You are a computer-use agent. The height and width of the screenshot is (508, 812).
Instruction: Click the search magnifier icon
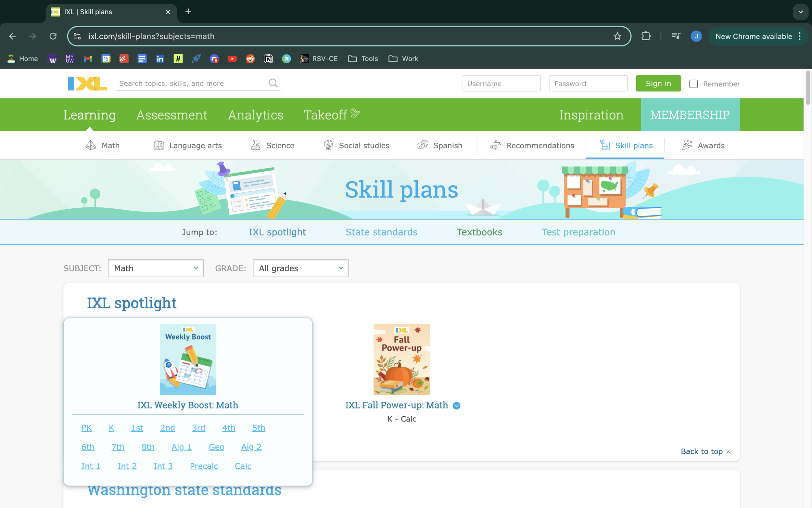[273, 83]
